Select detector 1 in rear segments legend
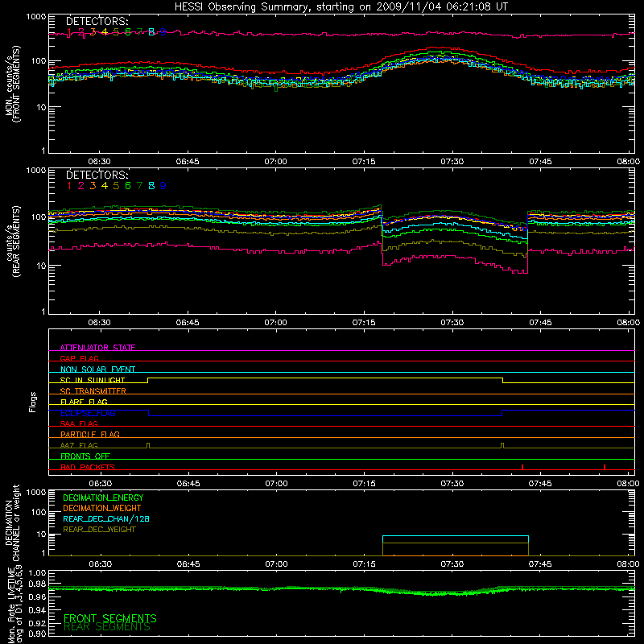 [69, 186]
